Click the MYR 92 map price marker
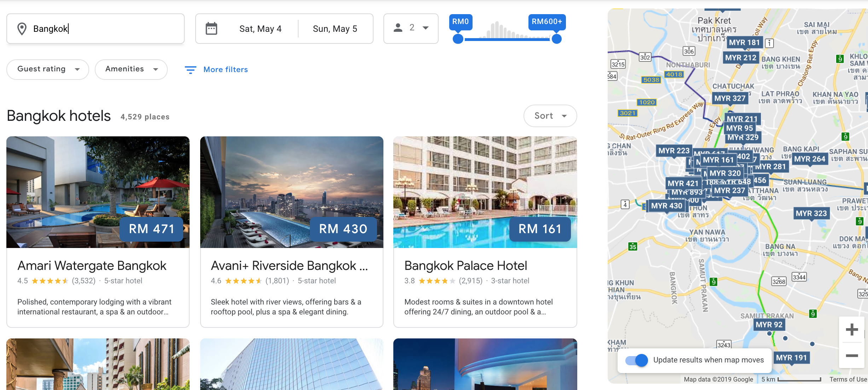Image resolution: width=868 pixels, height=390 pixels. pyautogui.click(x=769, y=325)
